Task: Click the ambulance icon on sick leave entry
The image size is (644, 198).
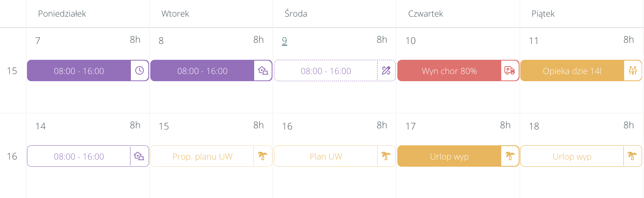Action: click(x=510, y=70)
